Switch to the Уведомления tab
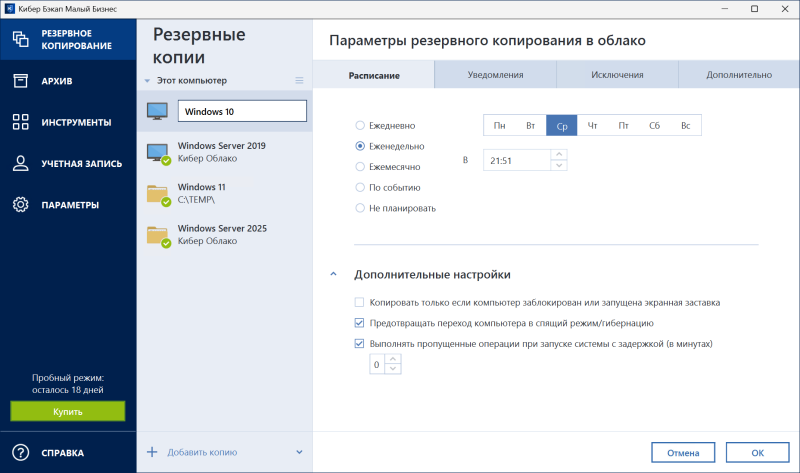Screen dimensions: 800x473 click(495, 75)
